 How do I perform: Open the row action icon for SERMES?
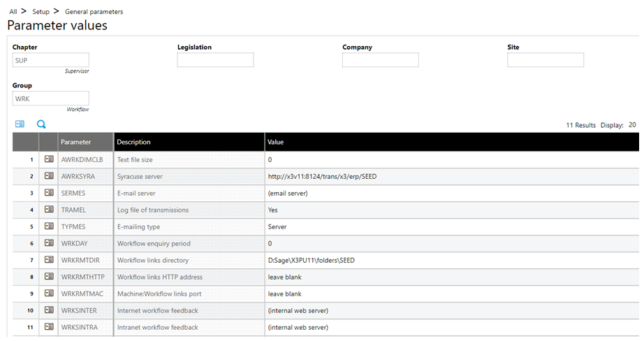coord(49,193)
